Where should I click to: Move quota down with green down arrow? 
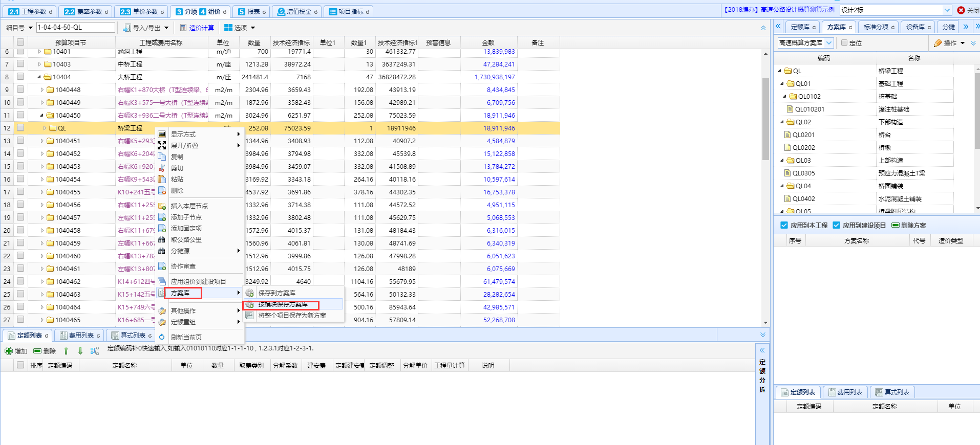click(80, 351)
